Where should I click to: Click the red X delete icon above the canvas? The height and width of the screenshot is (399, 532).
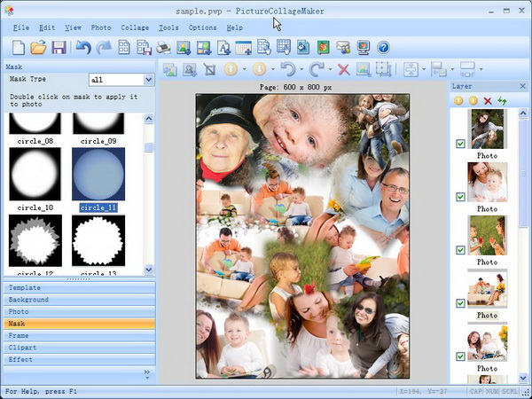click(343, 69)
